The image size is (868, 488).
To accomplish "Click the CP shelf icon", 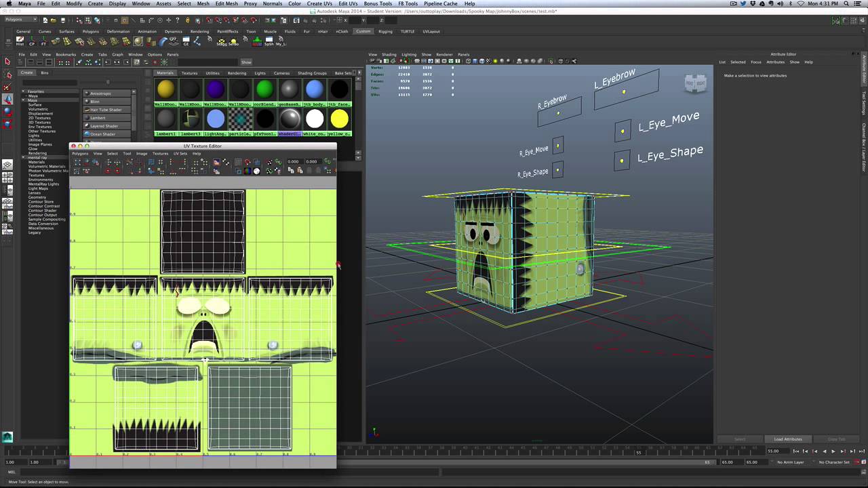I will pos(32,41).
